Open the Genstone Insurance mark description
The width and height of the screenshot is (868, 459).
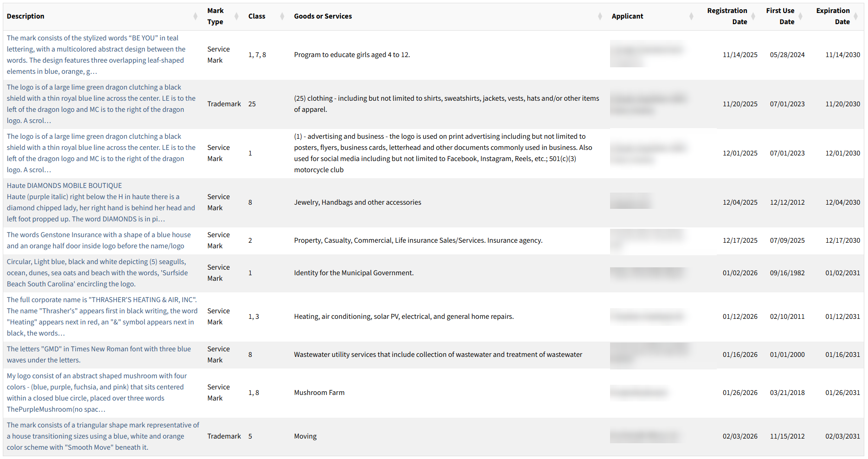point(99,240)
